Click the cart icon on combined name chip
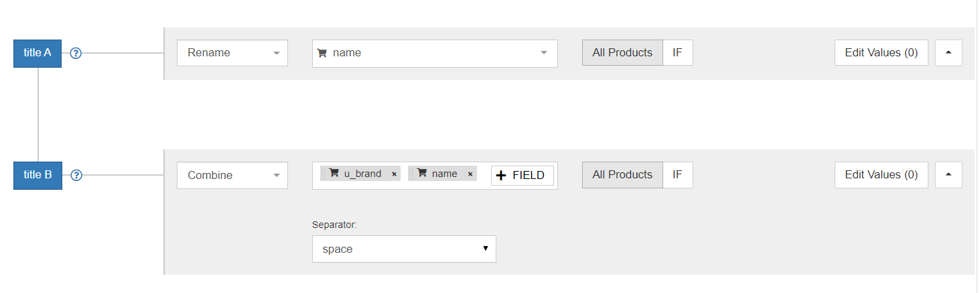The height and width of the screenshot is (293, 980). click(x=422, y=173)
